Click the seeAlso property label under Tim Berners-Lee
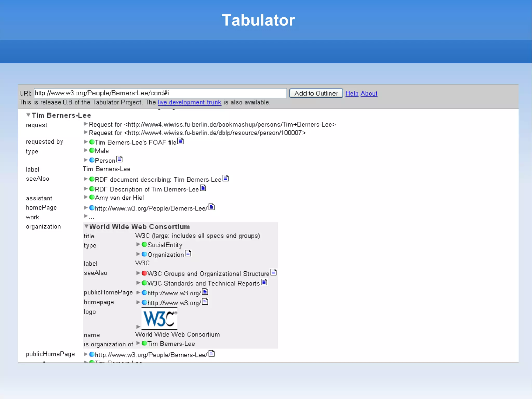The width and height of the screenshot is (532, 399). click(38, 179)
